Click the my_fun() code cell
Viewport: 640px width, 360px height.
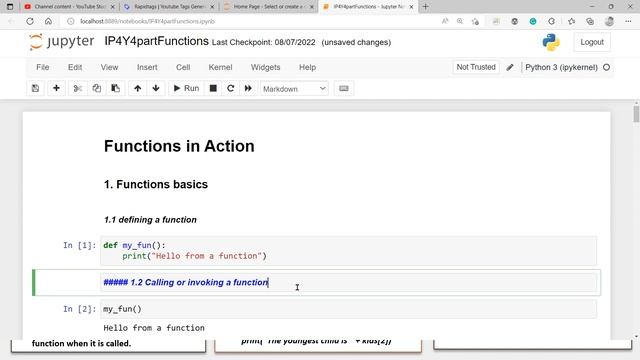click(x=349, y=309)
